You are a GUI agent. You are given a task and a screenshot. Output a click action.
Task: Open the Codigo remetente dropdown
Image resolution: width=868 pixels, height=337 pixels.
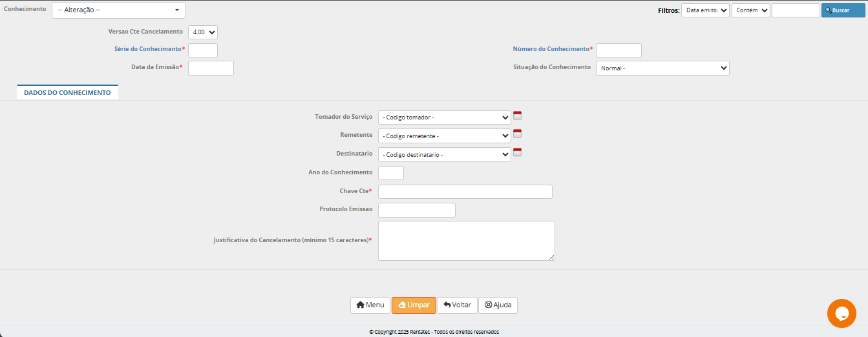pyautogui.click(x=444, y=136)
